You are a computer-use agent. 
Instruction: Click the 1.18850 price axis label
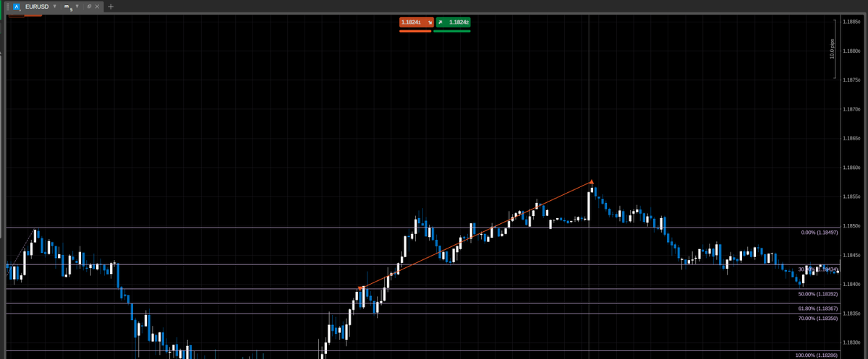[851, 22]
